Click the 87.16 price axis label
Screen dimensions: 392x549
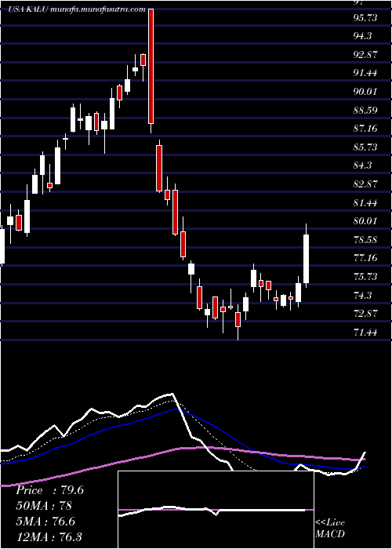click(365, 129)
